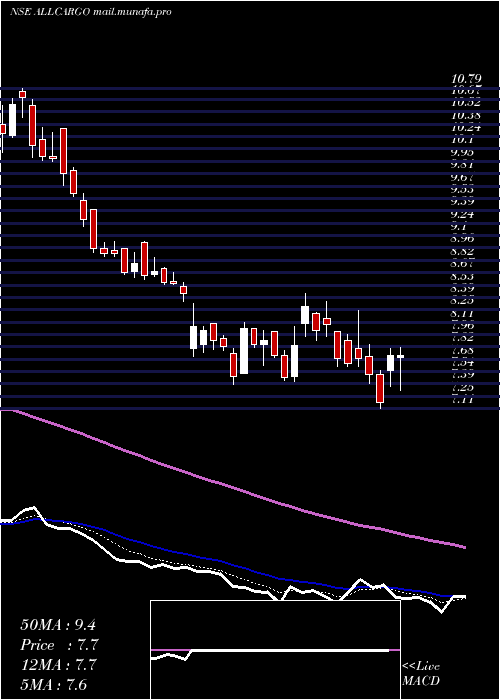Click the 8.53 price axis label
The width and height of the screenshot is (500, 700).
point(464,277)
